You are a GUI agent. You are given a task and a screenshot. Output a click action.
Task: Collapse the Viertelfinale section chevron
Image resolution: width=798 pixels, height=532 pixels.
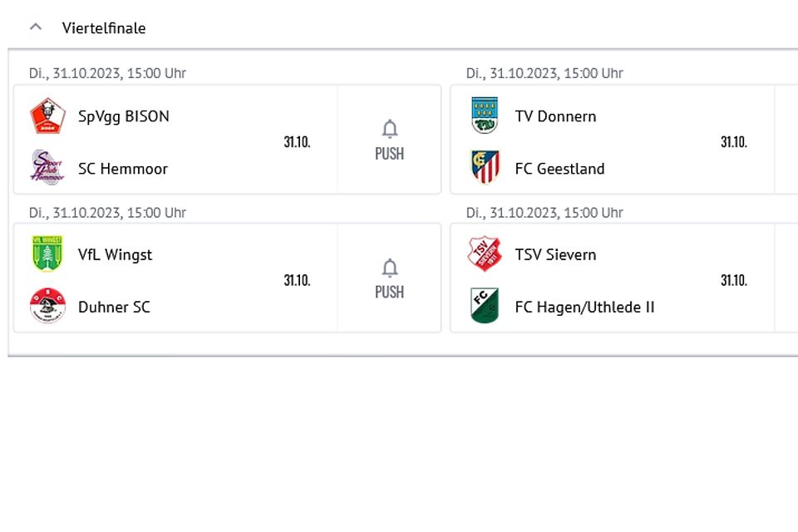point(36,27)
